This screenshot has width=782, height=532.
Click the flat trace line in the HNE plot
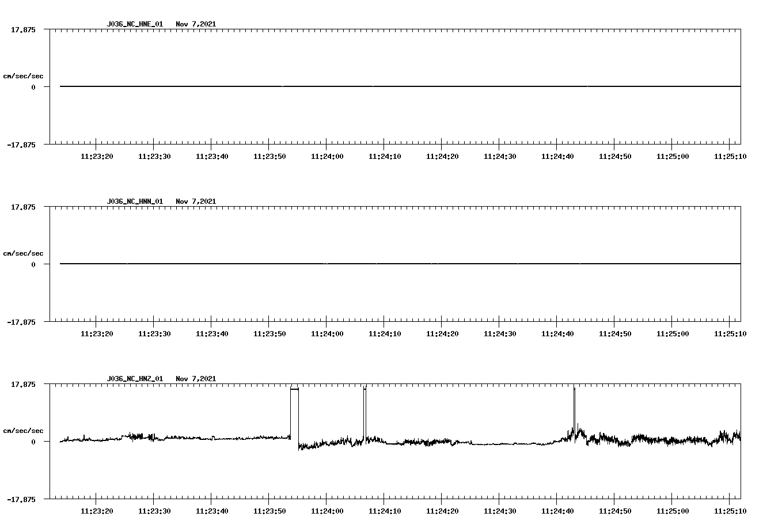coord(400,86)
